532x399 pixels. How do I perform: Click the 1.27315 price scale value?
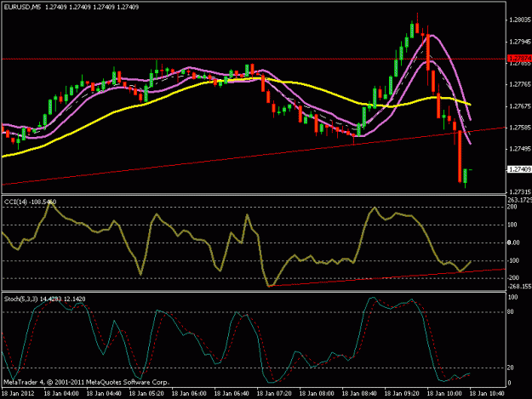click(520, 192)
